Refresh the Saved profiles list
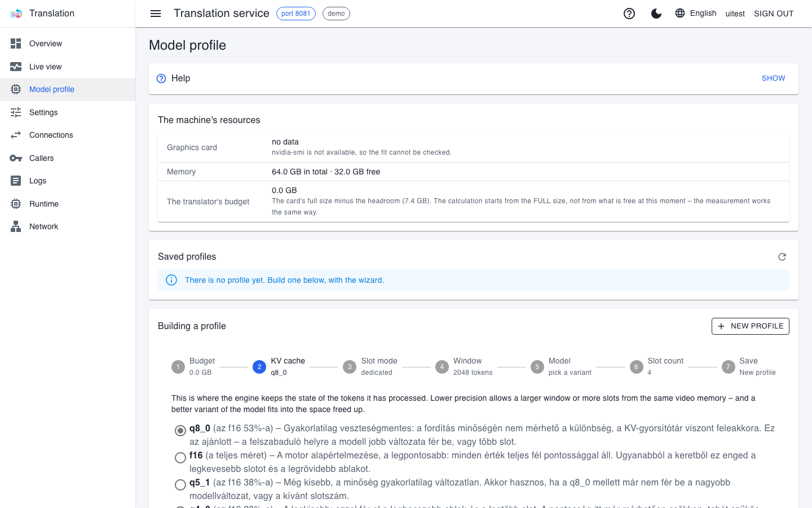The width and height of the screenshot is (812, 508). (782, 257)
